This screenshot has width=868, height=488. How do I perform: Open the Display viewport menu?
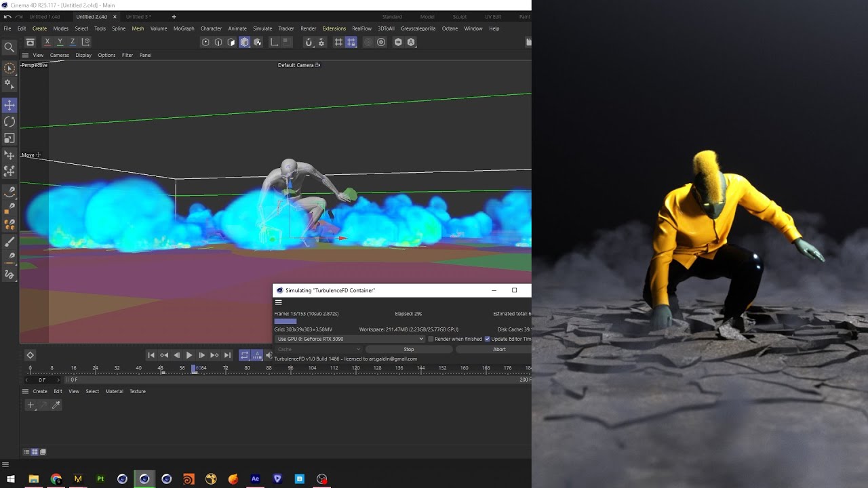click(x=83, y=55)
